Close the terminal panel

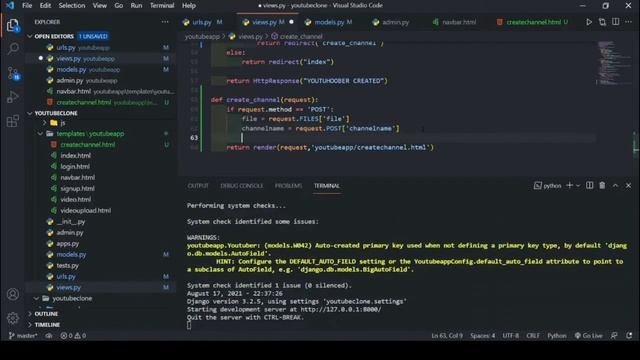[x=628, y=186]
